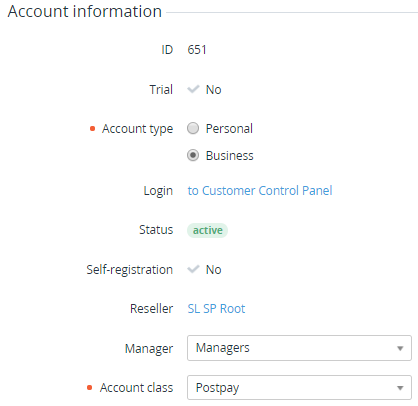418x406 pixels.
Task: Click the Postpay dropdown arrow
Action: 400,388
